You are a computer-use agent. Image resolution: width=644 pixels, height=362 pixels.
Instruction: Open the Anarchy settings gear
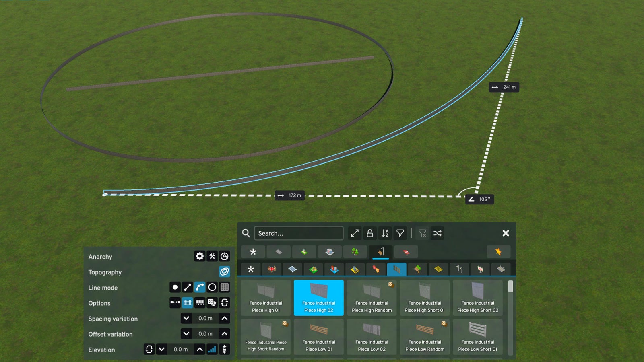point(200,256)
